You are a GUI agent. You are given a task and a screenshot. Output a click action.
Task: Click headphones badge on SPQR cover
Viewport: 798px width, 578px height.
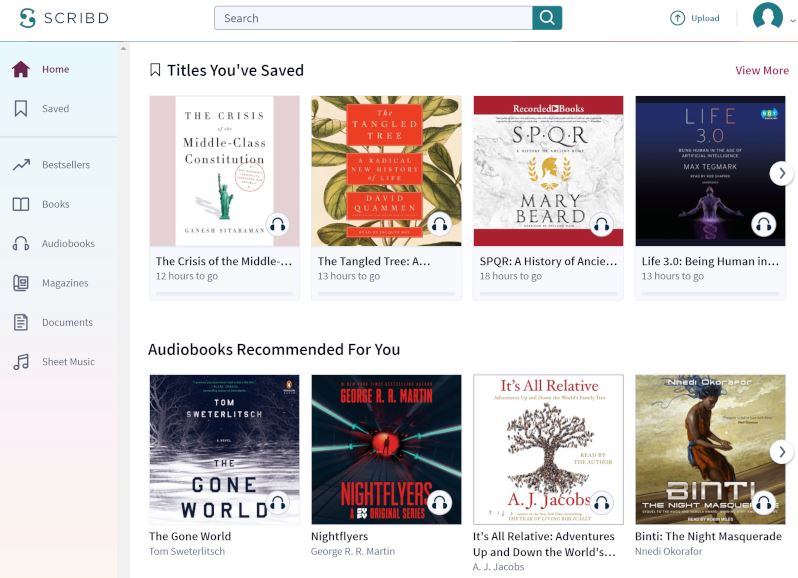(602, 224)
